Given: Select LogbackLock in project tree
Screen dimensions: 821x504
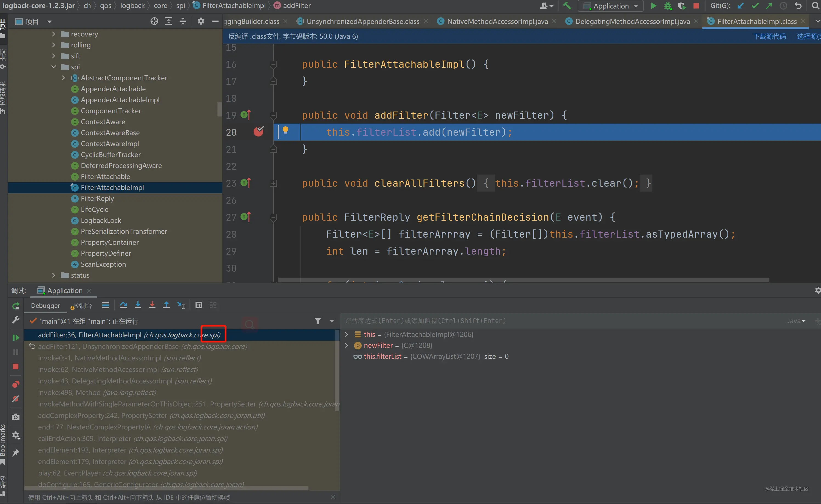Looking at the screenshot, I should point(101,220).
